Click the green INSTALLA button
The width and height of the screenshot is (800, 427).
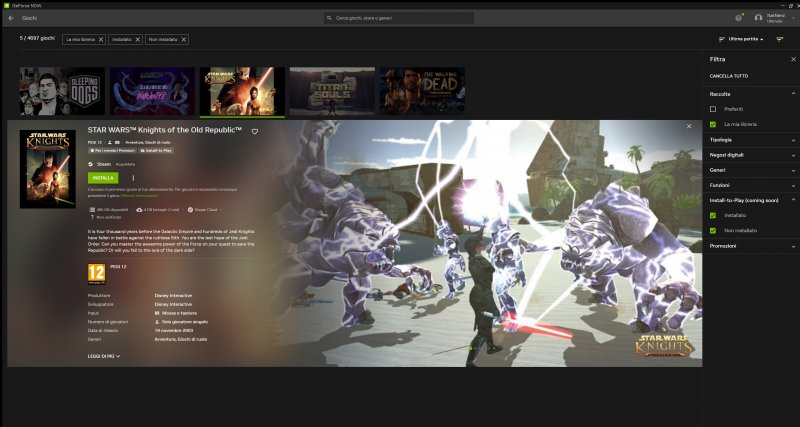tap(103, 177)
